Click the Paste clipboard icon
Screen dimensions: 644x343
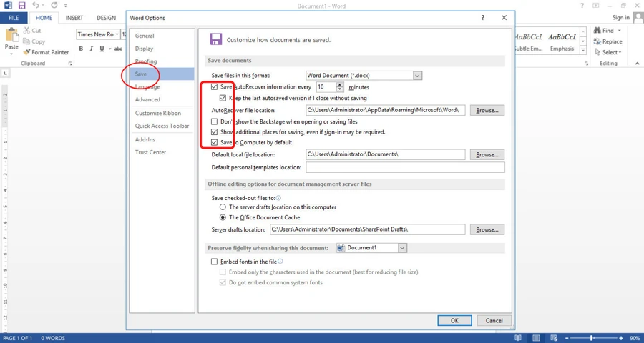pyautogui.click(x=11, y=34)
